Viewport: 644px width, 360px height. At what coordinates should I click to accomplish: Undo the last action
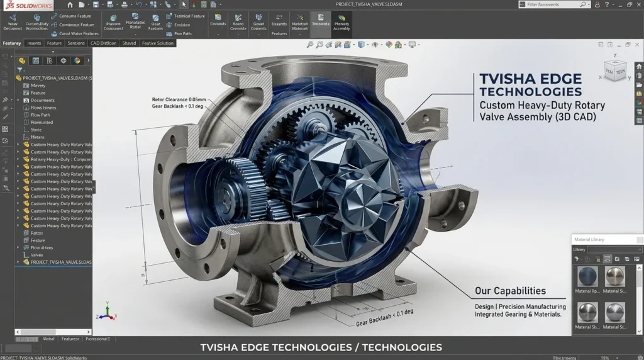coord(139,4)
